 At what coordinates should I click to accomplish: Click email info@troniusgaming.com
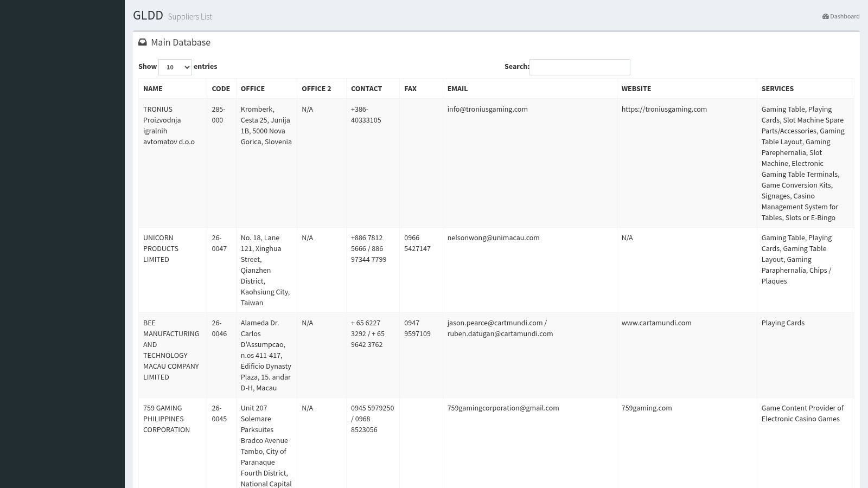click(x=487, y=110)
